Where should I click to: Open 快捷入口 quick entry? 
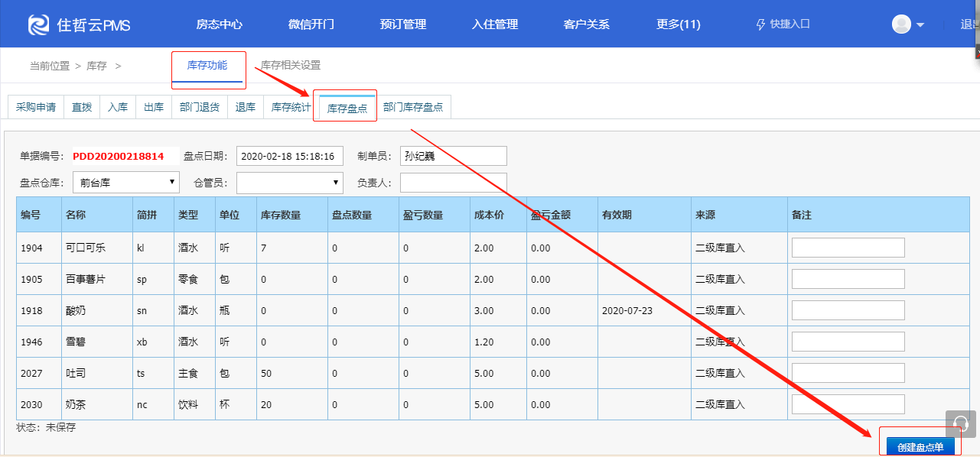tap(783, 24)
